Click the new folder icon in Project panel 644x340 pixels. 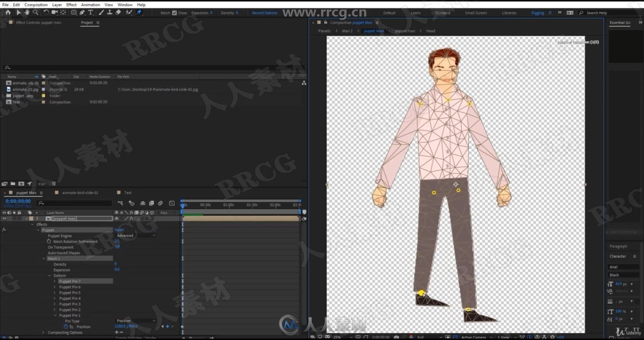pyautogui.click(x=13, y=184)
